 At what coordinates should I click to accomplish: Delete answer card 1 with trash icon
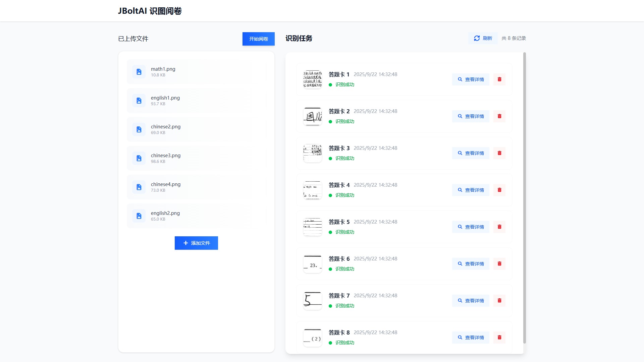pyautogui.click(x=499, y=79)
